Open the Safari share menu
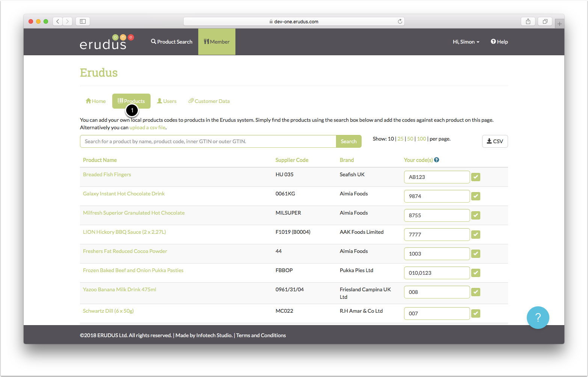This screenshot has width=588, height=377. click(x=528, y=21)
